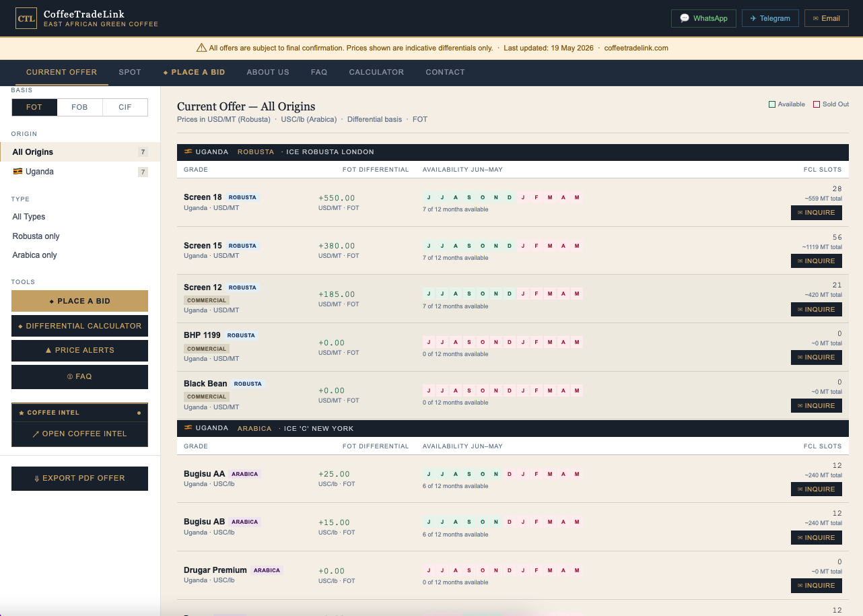The image size is (863, 616).
Task: Click Available legend swatch
Action: pos(772,104)
